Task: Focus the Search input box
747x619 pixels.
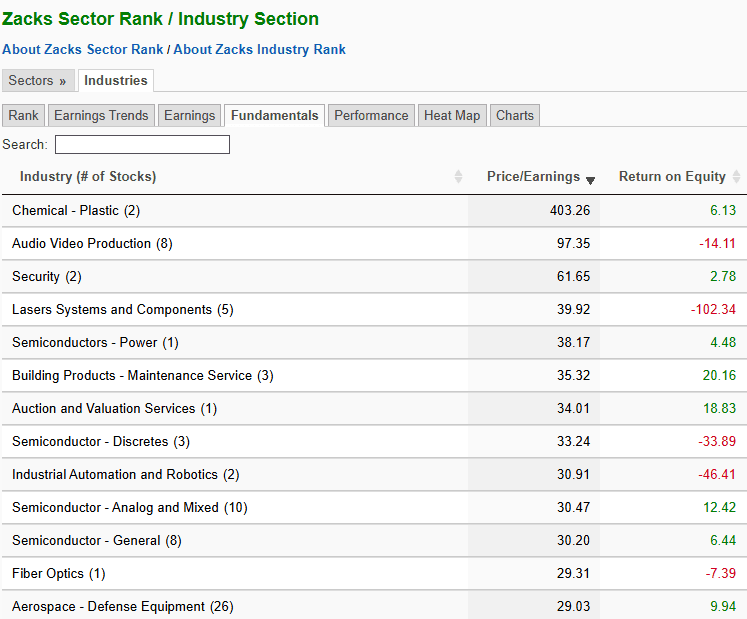Action: pyautogui.click(x=142, y=144)
